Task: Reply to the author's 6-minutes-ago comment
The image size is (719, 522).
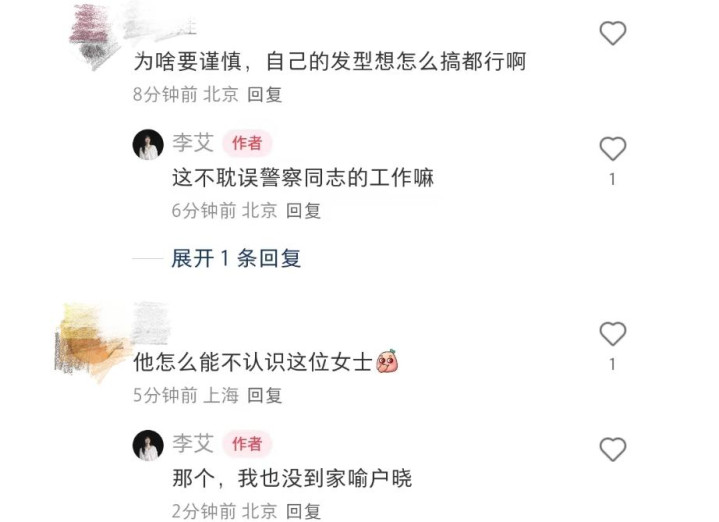Action: click(x=303, y=211)
